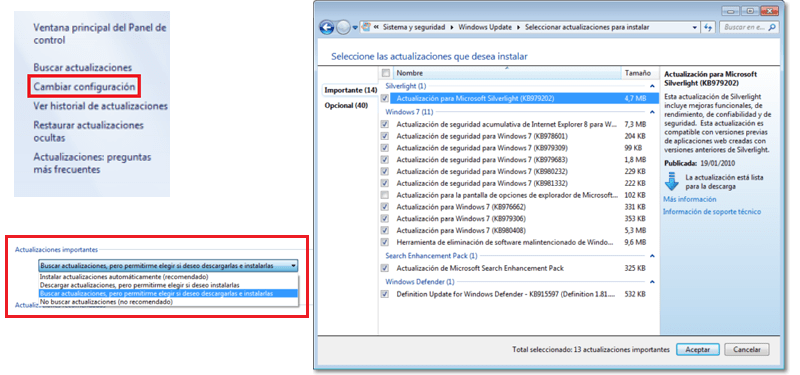The image size is (800, 375).
Task: Toggle the select-all checkbox in Nombre header
Action: [x=385, y=73]
